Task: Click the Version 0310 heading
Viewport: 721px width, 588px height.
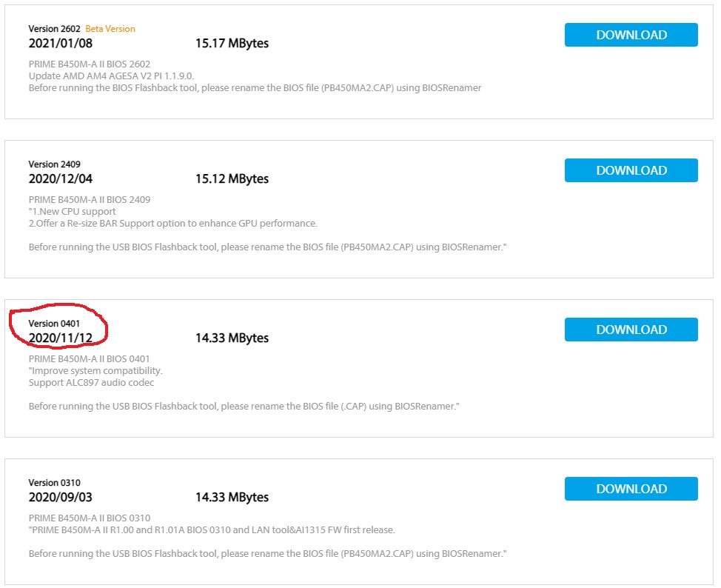Action: pyautogui.click(x=54, y=483)
